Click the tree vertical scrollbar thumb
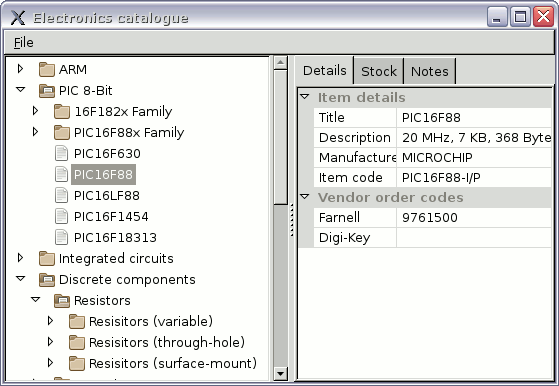This screenshot has width=559, height=386. pos(281,137)
